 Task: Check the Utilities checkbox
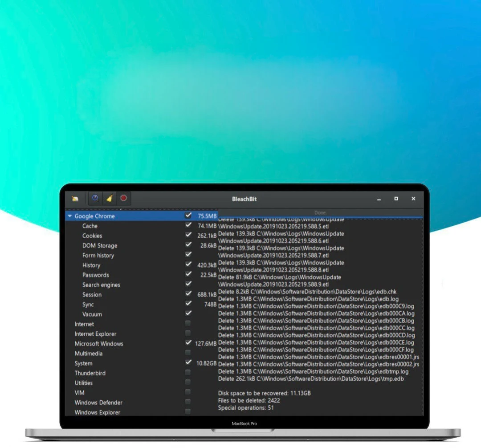click(188, 382)
